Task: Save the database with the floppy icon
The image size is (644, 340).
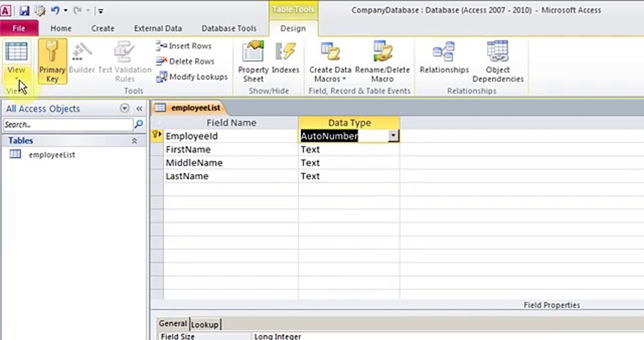Action: pyautogui.click(x=24, y=11)
